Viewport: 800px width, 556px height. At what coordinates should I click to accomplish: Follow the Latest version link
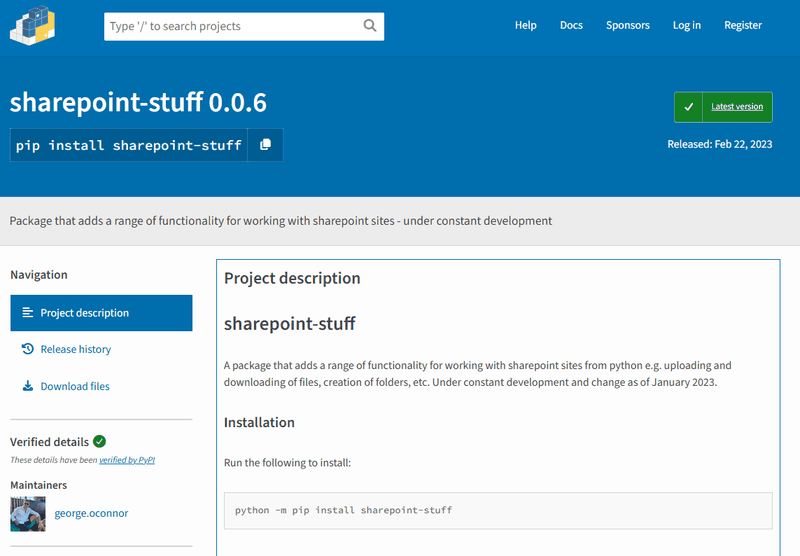coord(737,107)
